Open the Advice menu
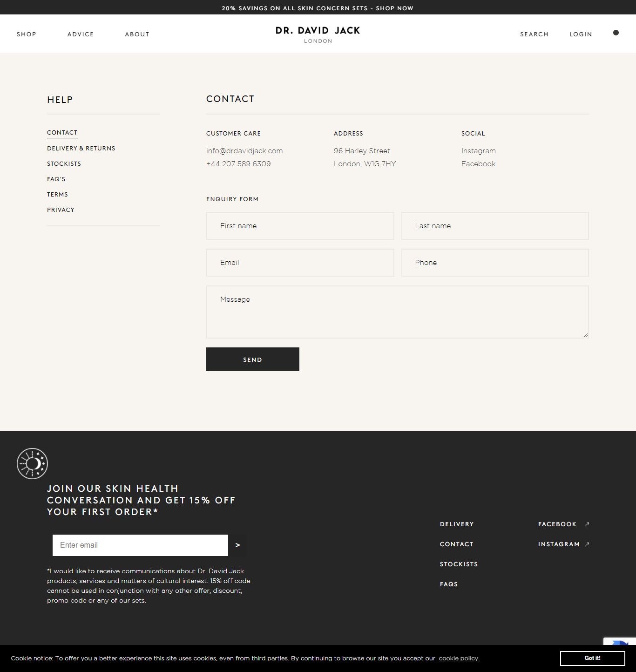This screenshot has width=636, height=672. 81,34
